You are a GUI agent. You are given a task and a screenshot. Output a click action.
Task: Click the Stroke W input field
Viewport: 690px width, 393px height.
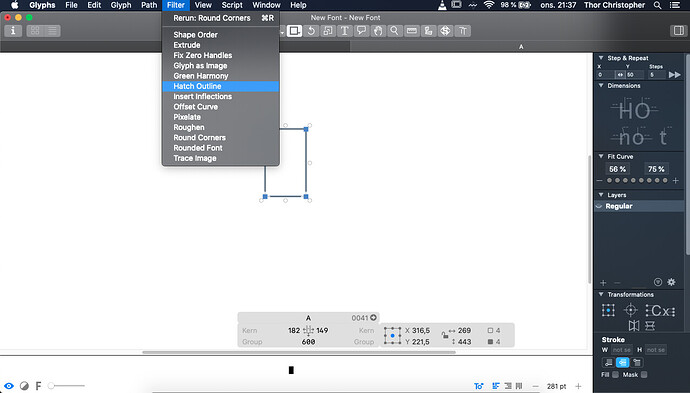point(622,350)
